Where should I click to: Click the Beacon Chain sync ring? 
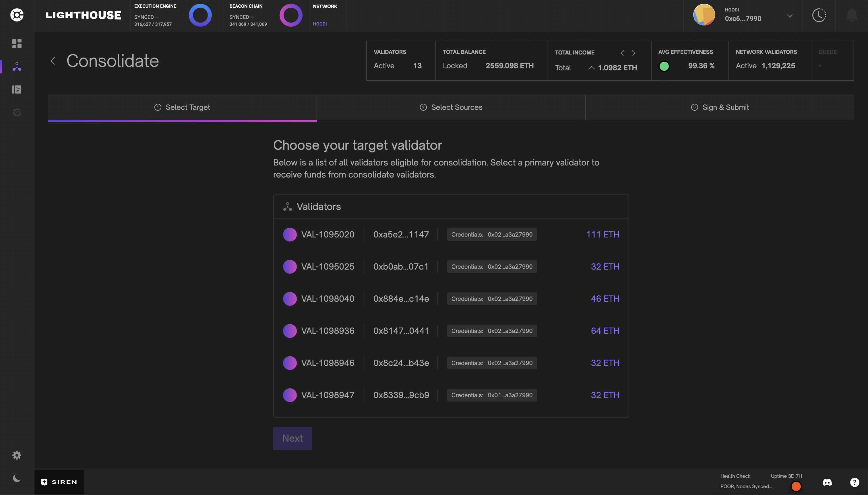tap(291, 15)
